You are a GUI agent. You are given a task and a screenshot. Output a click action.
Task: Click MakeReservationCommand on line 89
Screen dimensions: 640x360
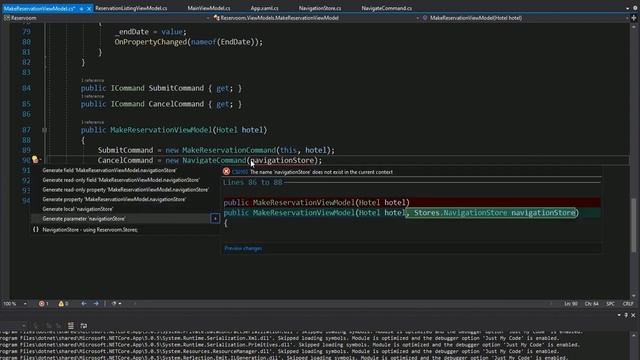229,150
